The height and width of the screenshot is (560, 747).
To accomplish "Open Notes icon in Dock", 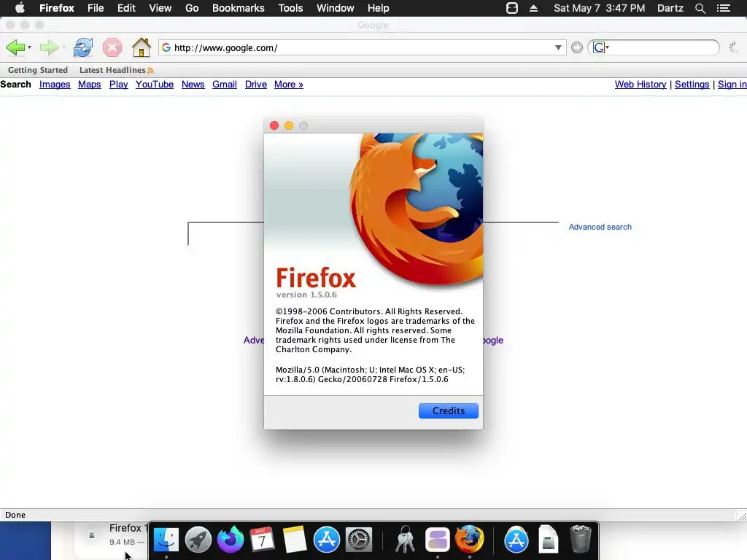I will point(294,540).
